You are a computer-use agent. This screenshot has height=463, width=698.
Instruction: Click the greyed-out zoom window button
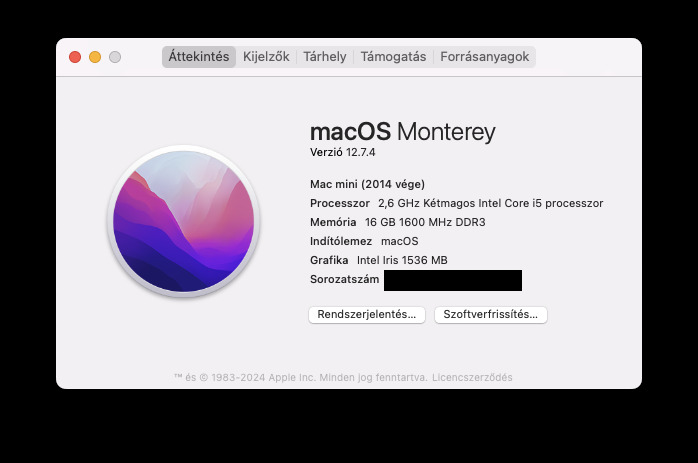click(x=115, y=57)
